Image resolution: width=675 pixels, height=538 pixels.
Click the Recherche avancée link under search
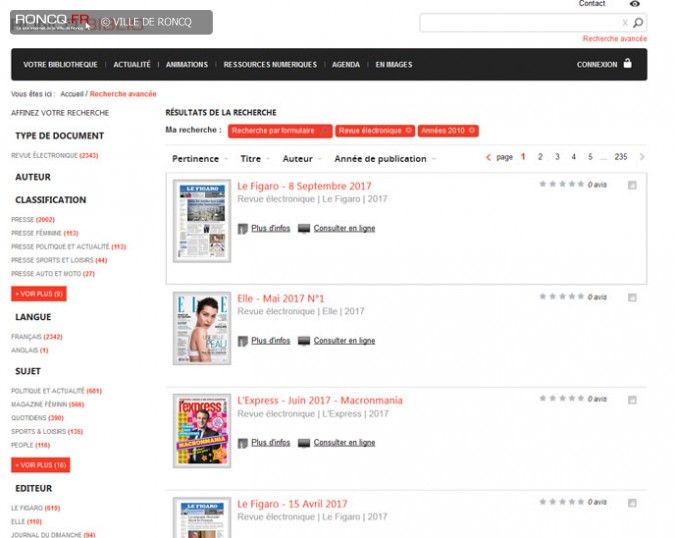tap(615, 39)
